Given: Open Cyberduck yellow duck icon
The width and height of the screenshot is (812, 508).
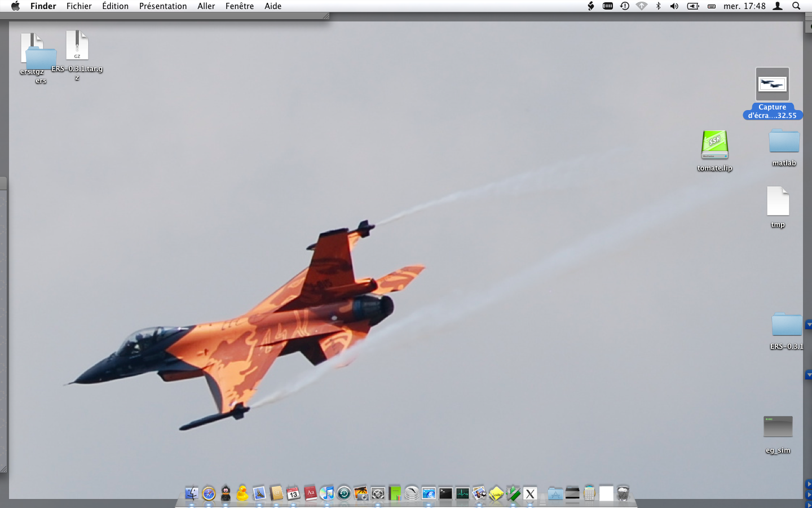Looking at the screenshot, I should point(242,493).
